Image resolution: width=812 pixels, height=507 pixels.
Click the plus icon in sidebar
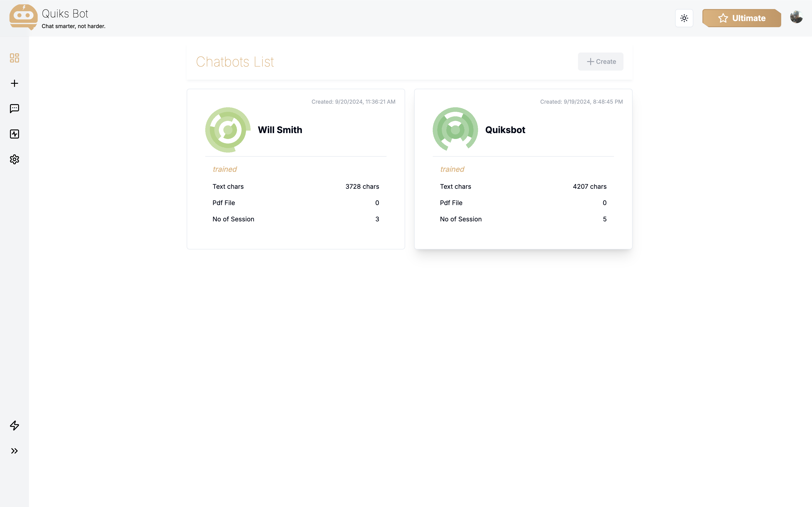[x=14, y=84]
